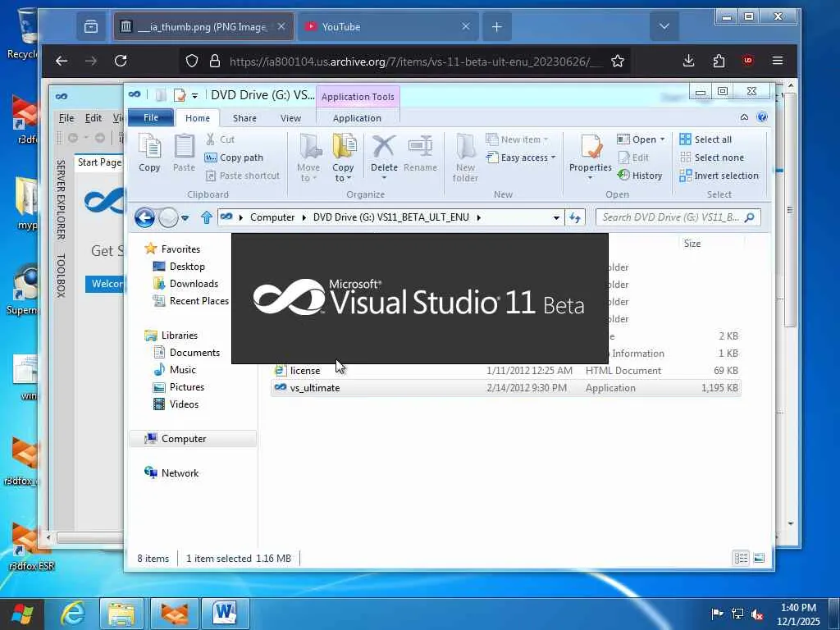Expand the Easy access dropdown
This screenshot has height=630, width=840.
[x=521, y=157]
